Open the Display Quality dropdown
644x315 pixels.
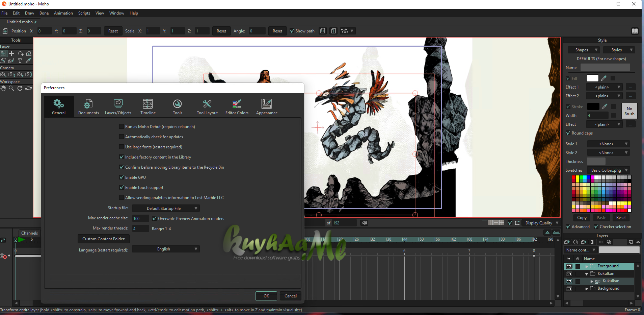tap(541, 223)
